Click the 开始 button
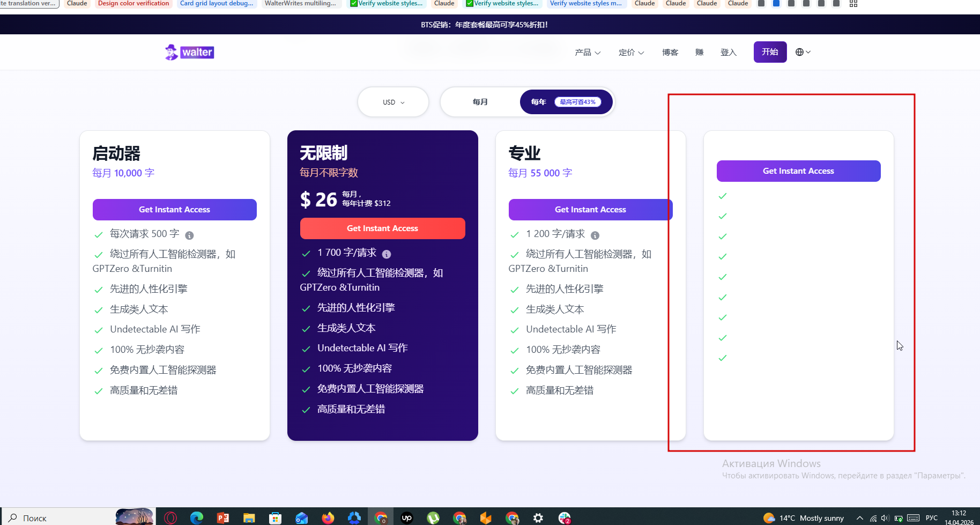This screenshot has width=980, height=525. point(770,52)
